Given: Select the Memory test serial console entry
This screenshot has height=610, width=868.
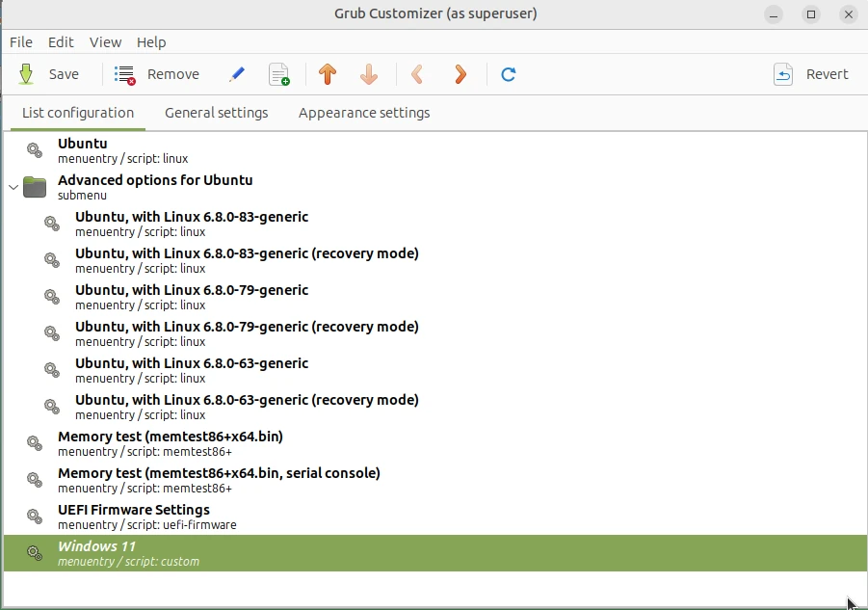Looking at the screenshot, I should [219, 480].
